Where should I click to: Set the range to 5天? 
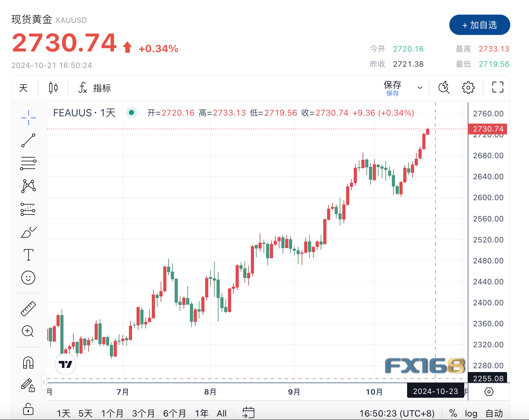pos(85,413)
